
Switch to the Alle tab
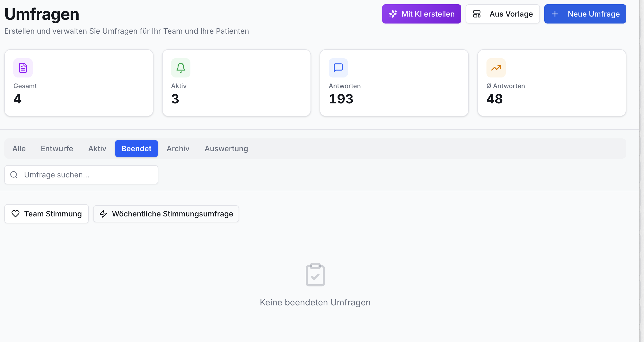click(19, 149)
